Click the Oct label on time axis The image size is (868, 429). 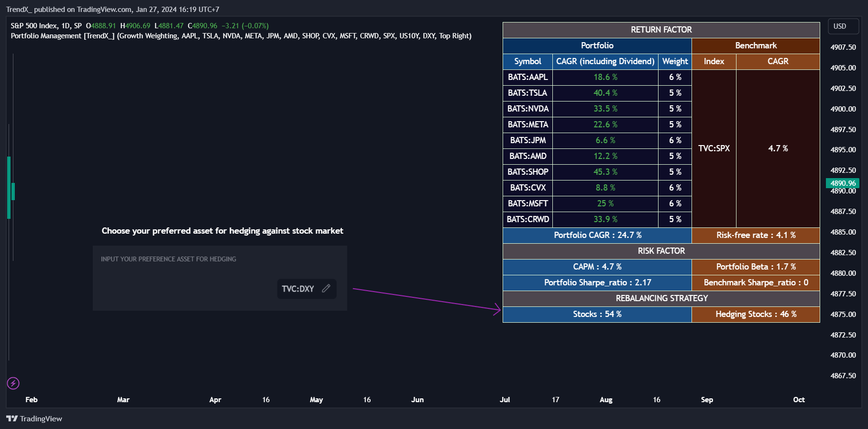799,400
